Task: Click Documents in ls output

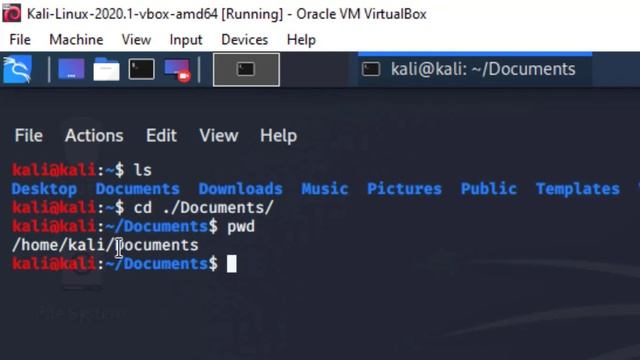Action: coord(138,189)
